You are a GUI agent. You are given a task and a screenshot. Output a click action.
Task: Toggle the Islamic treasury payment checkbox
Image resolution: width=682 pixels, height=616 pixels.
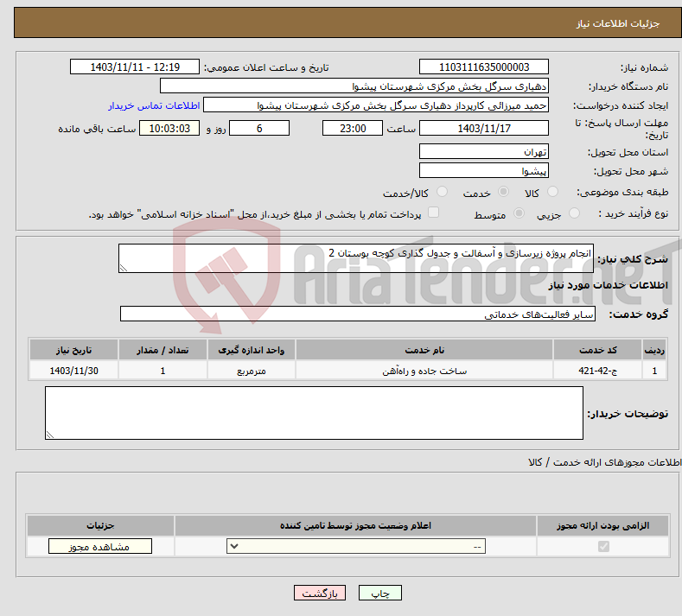click(434, 213)
